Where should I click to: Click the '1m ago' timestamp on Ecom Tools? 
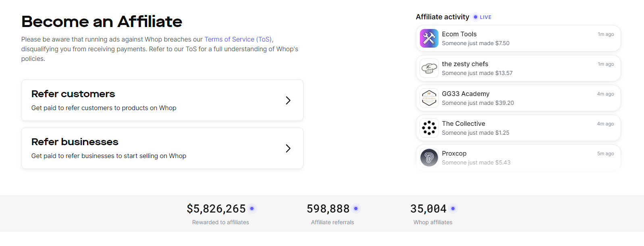click(x=606, y=34)
